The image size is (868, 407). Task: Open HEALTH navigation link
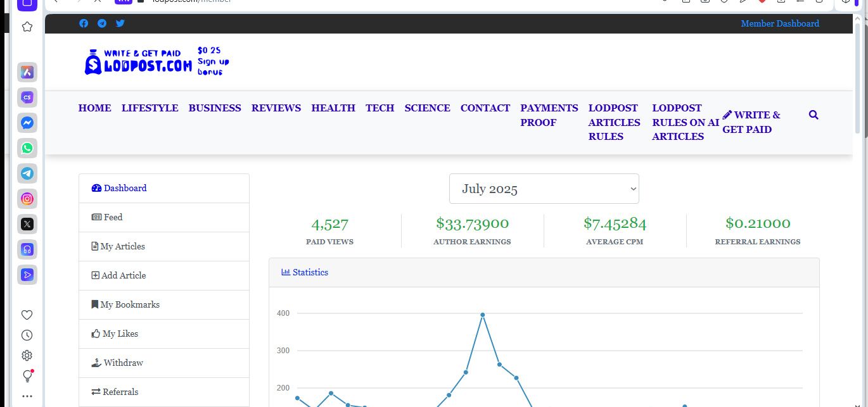click(x=333, y=108)
